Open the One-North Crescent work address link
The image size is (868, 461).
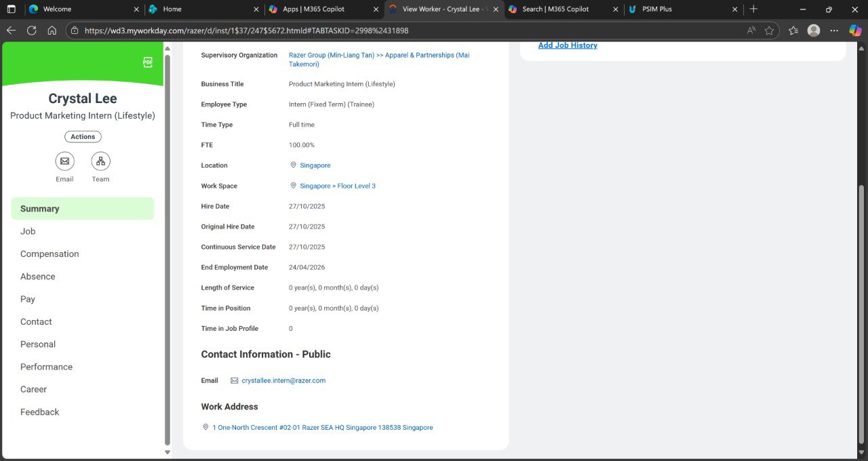(323, 428)
